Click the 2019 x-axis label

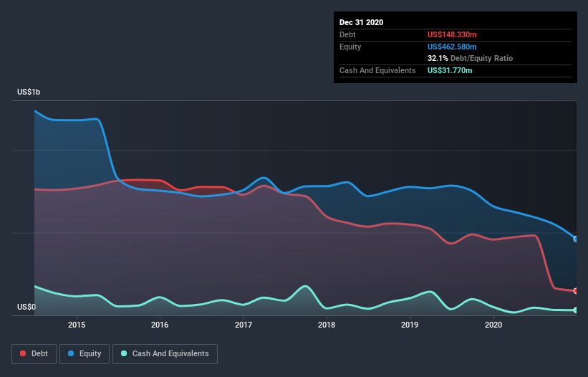410,325
